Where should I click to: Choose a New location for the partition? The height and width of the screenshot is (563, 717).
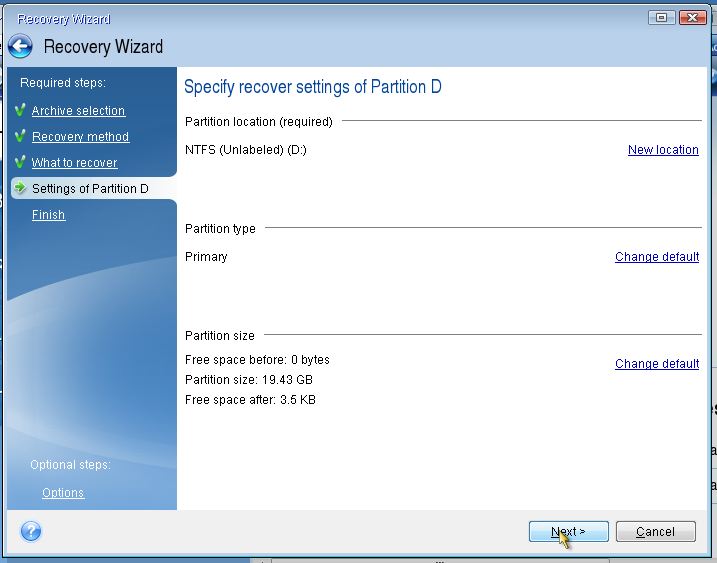point(663,150)
